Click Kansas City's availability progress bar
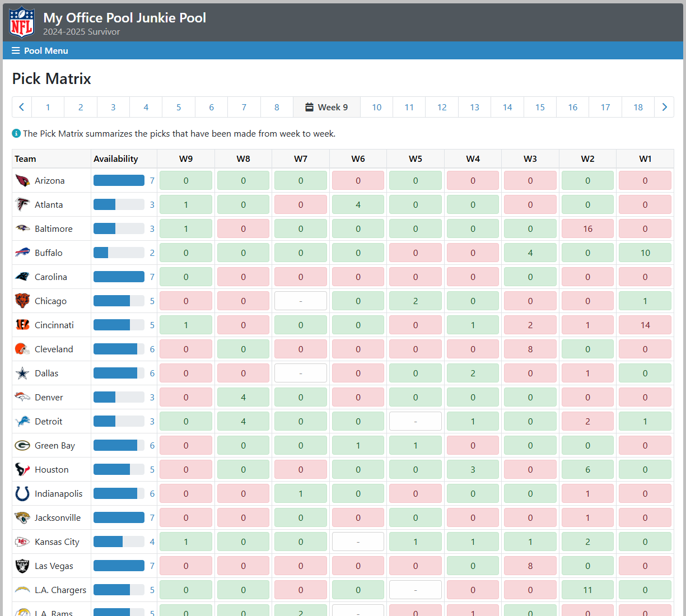 tap(119, 542)
